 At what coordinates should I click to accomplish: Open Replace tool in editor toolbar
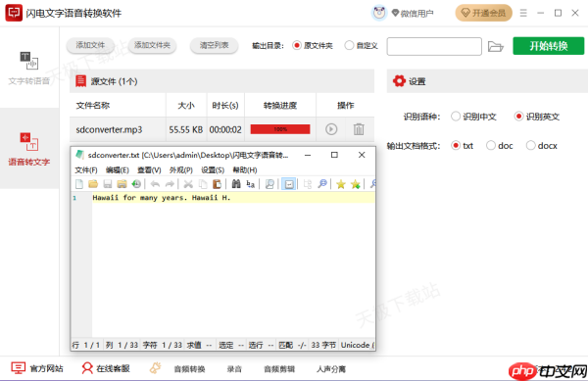coord(251,184)
